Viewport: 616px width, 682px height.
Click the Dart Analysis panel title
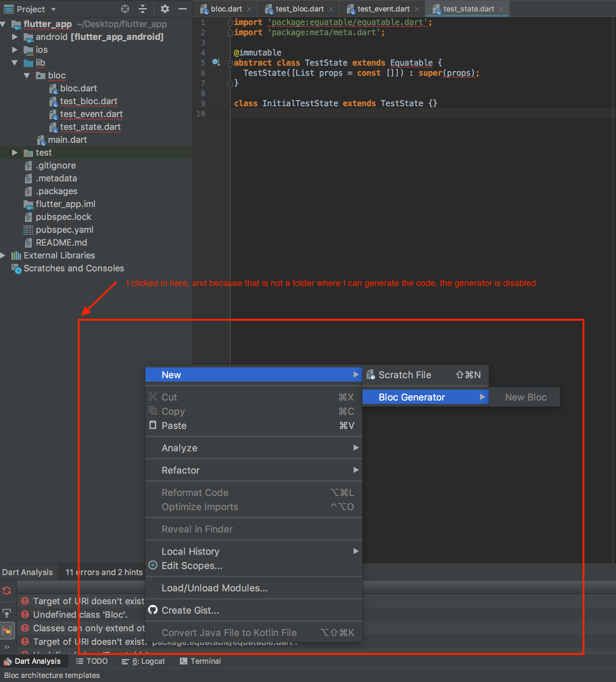click(x=28, y=572)
